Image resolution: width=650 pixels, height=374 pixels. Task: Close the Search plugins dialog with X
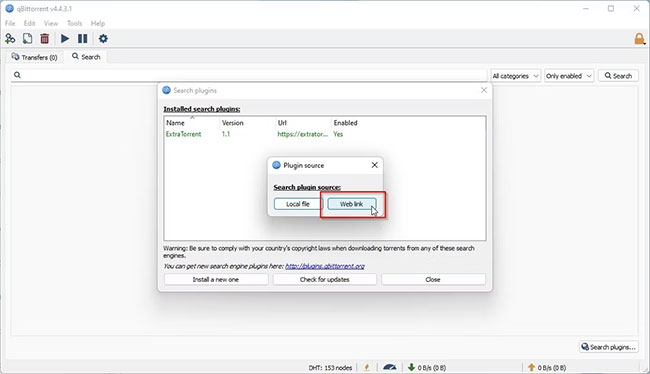coord(484,90)
